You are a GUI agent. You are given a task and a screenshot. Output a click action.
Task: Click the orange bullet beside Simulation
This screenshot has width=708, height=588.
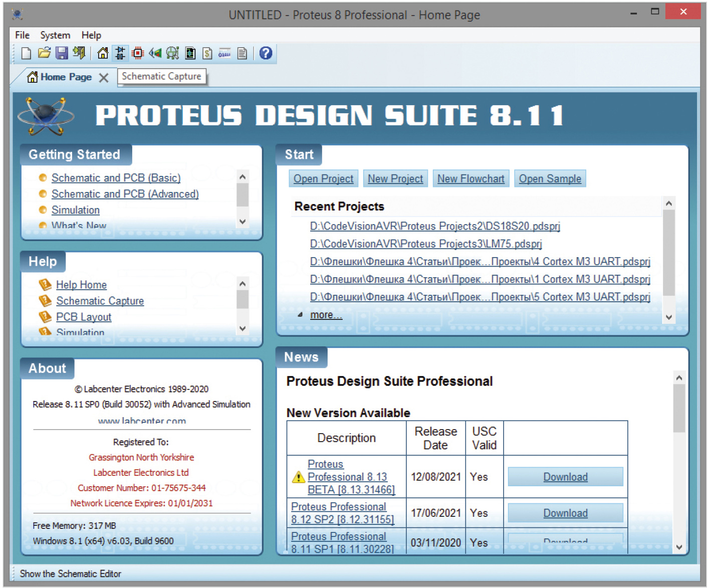(x=43, y=210)
